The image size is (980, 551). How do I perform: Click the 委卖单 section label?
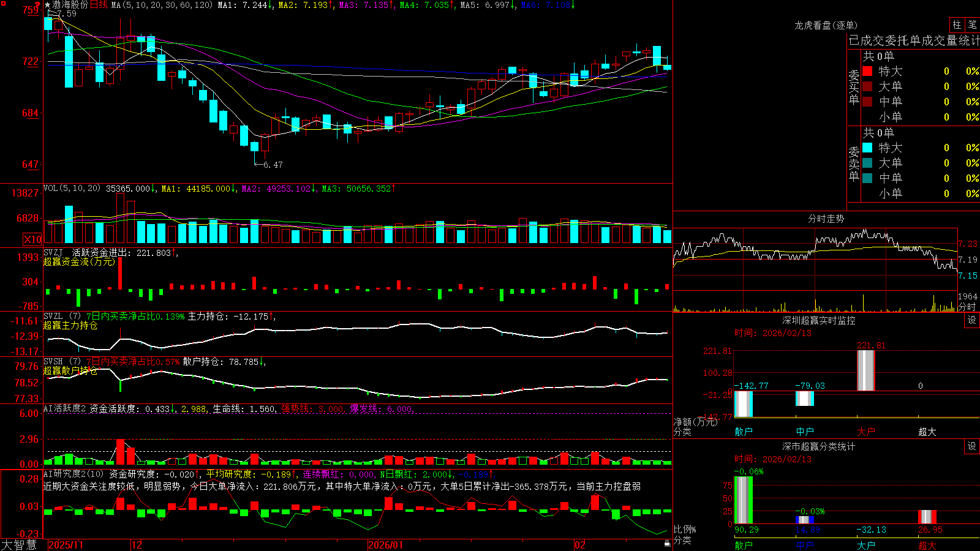854,163
